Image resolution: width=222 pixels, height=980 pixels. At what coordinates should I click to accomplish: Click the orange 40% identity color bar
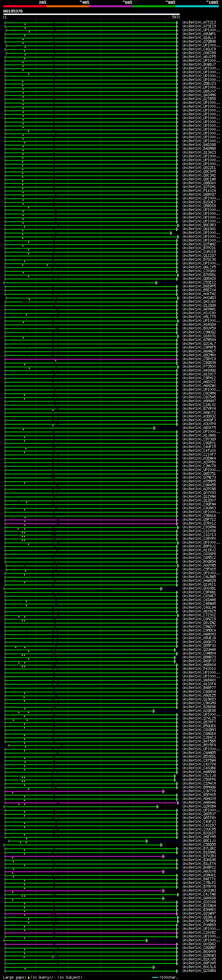pyautogui.click(x=68, y=6)
